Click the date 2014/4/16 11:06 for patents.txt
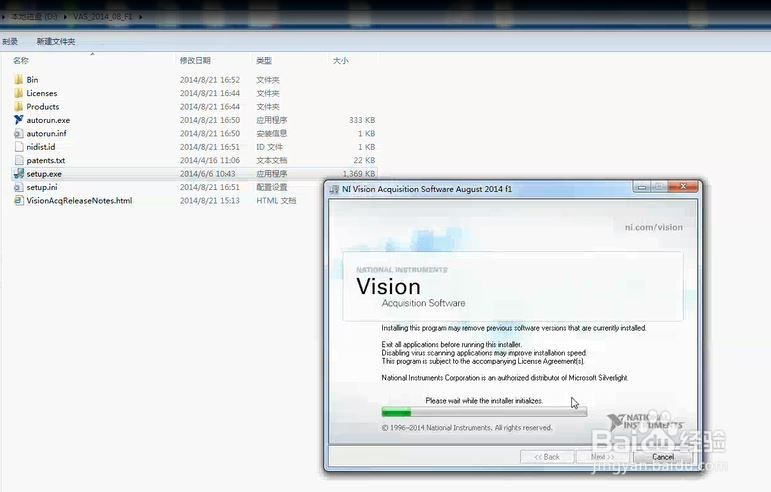Screen dimensions: 771x492 tap(210, 160)
